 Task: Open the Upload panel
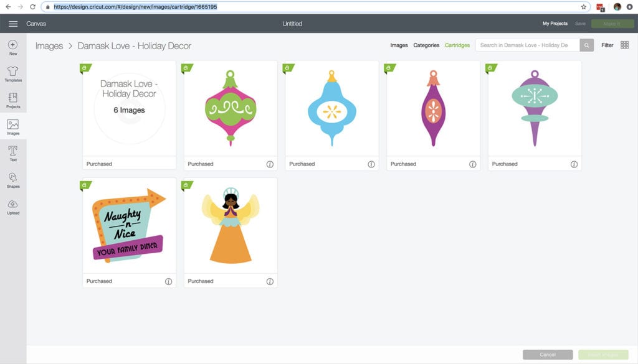[x=13, y=207]
